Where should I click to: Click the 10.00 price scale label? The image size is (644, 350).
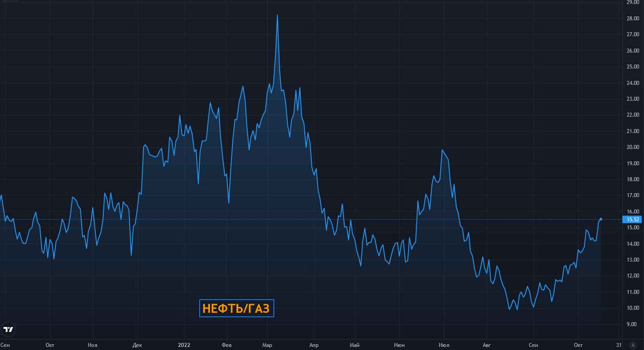pos(633,308)
